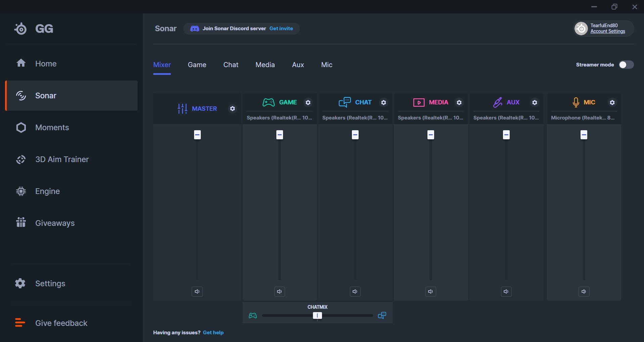Open the Home sidebar icon
644x342 pixels.
21,63
